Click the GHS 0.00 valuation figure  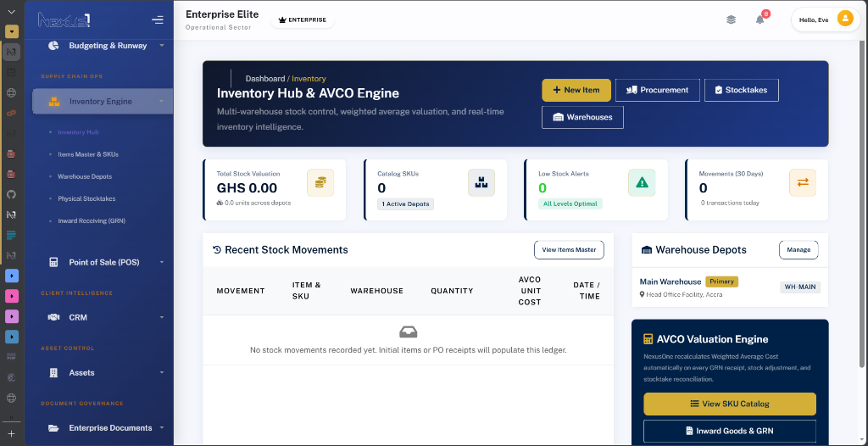(x=247, y=188)
